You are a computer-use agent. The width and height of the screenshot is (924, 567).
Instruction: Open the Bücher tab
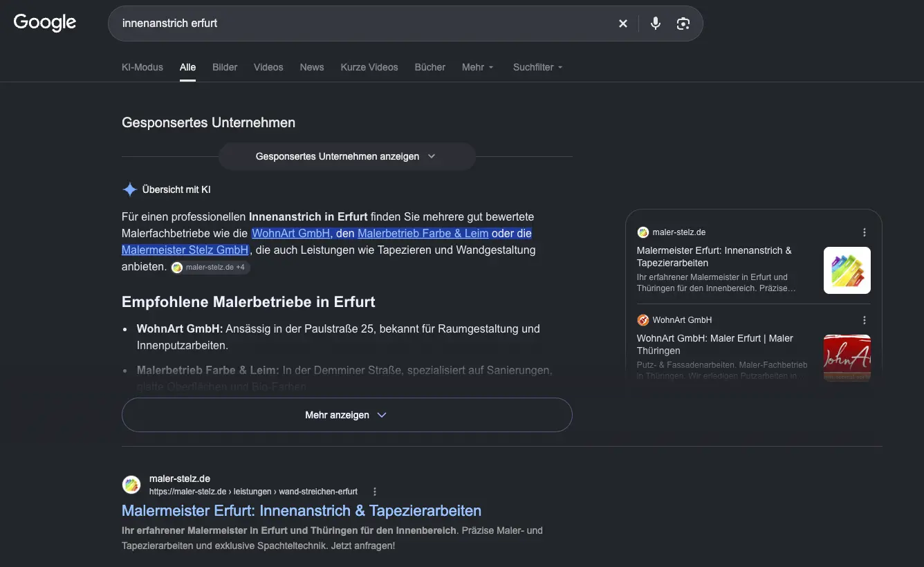pos(430,67)
